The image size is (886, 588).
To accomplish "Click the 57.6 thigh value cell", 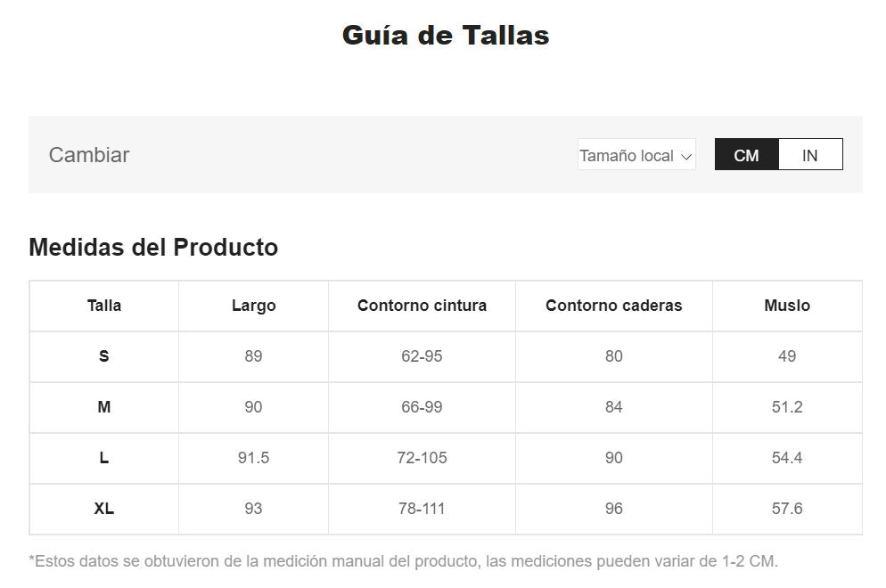I will 787,509.
